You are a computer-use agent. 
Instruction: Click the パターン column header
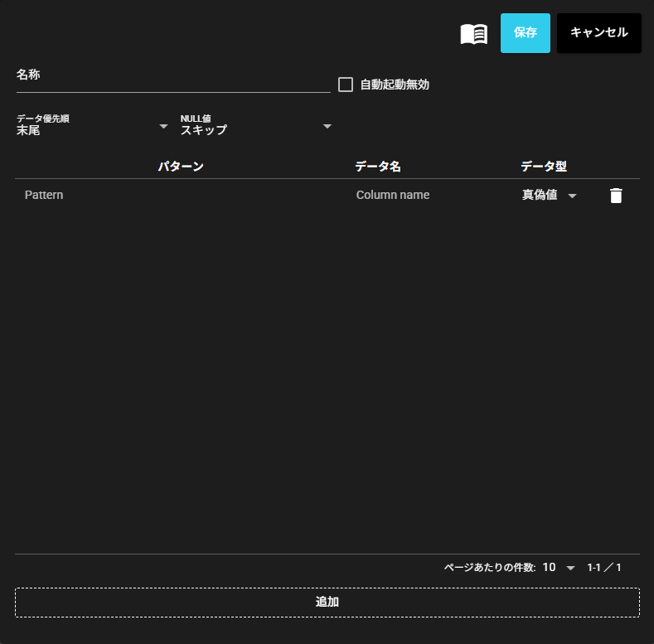click(181, 167)
